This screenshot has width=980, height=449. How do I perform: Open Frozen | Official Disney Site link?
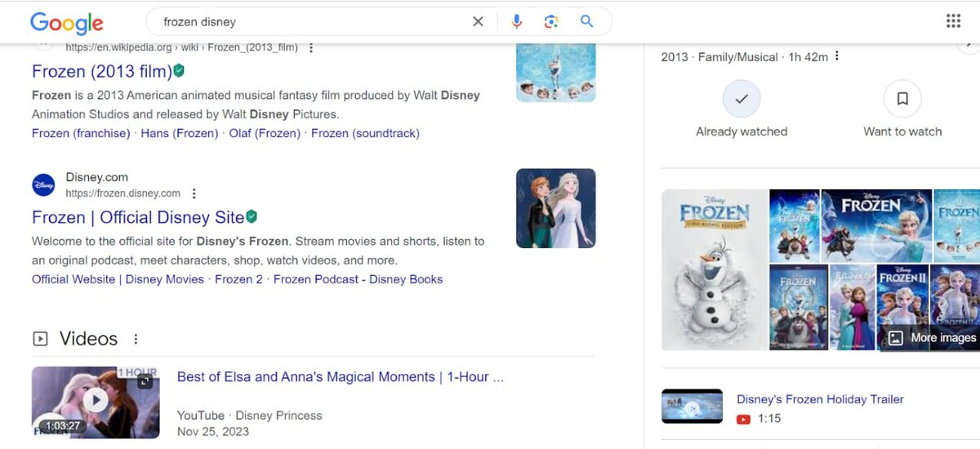[x=138, y=217]
